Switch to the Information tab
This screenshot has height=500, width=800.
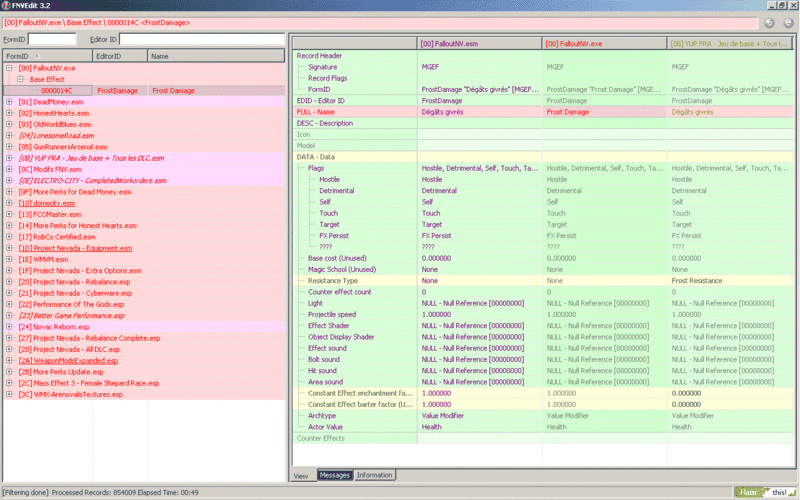(x=374, y=475)
